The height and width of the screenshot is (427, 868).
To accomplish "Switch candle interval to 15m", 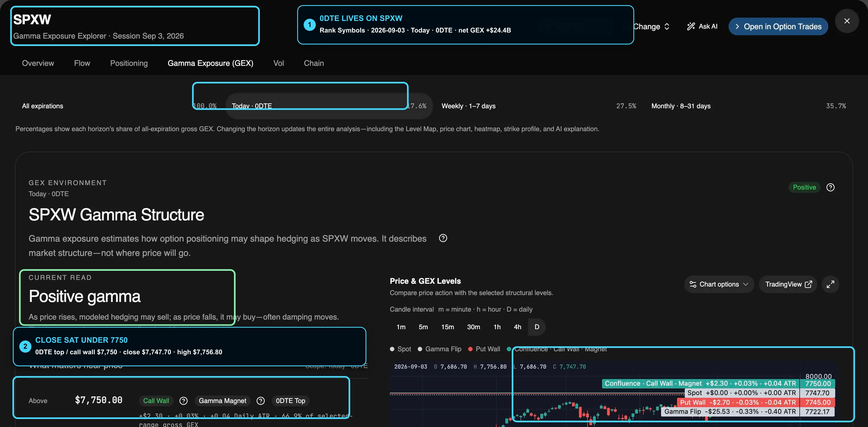I will (x=448, y=327).
